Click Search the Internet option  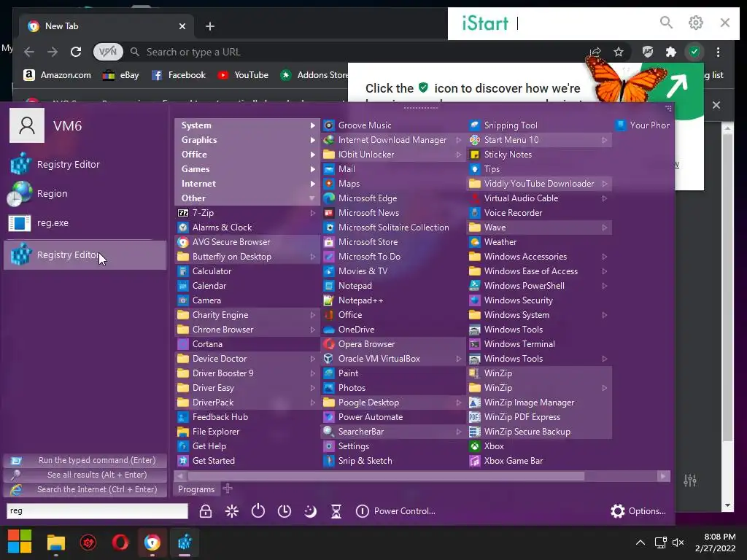click(x=85, y=489)
